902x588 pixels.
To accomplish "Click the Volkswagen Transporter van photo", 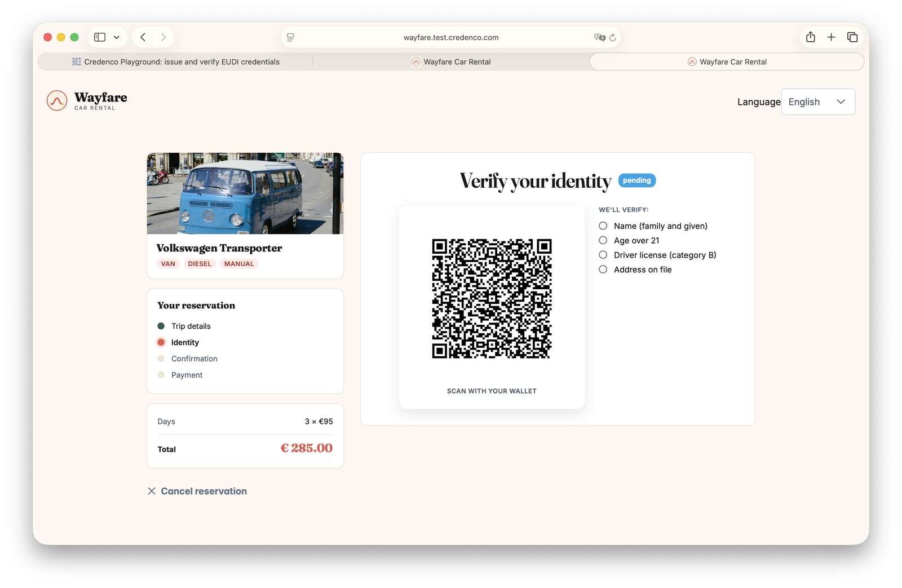I will coord(245,193).
